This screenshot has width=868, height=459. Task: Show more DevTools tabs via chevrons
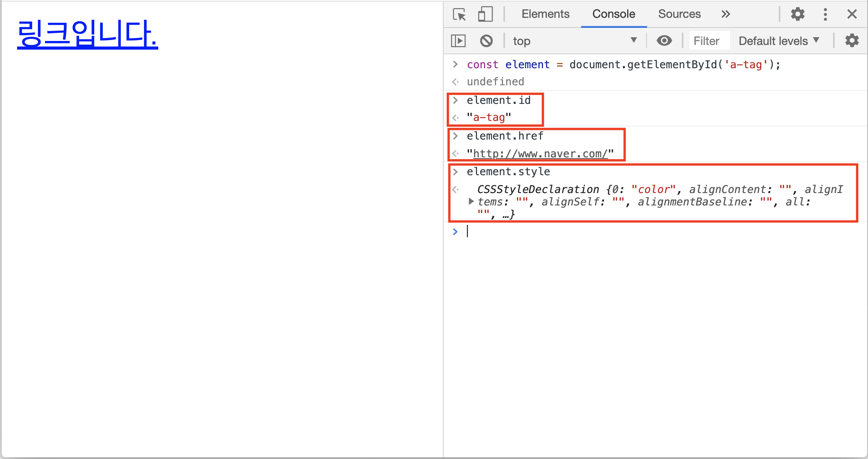pyautogui.click(x=725, y=14)
